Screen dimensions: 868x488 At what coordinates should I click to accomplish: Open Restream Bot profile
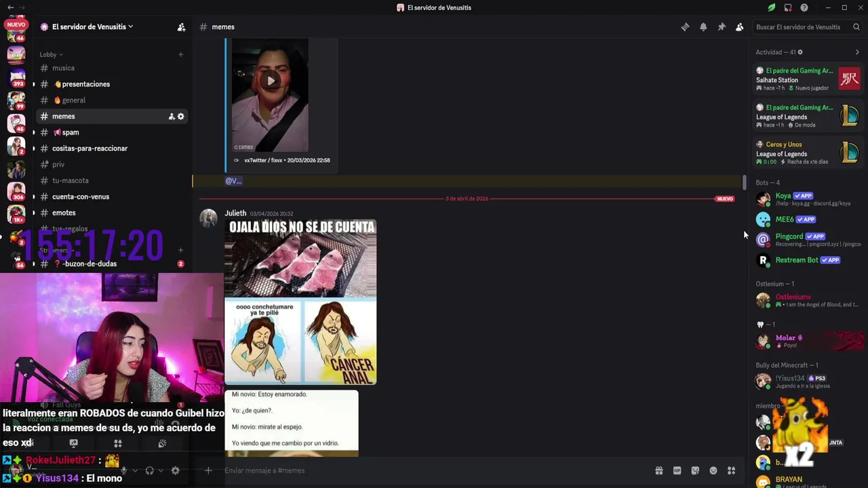(808, 260)
